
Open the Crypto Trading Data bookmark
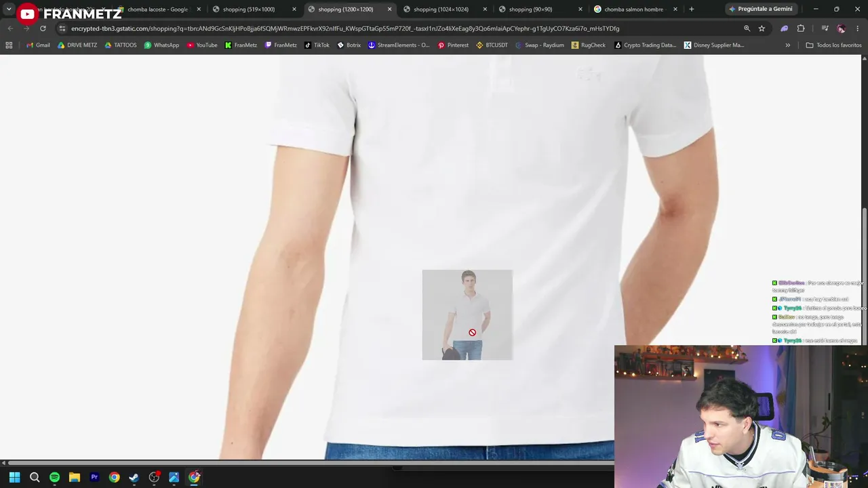tap(645, 45)
